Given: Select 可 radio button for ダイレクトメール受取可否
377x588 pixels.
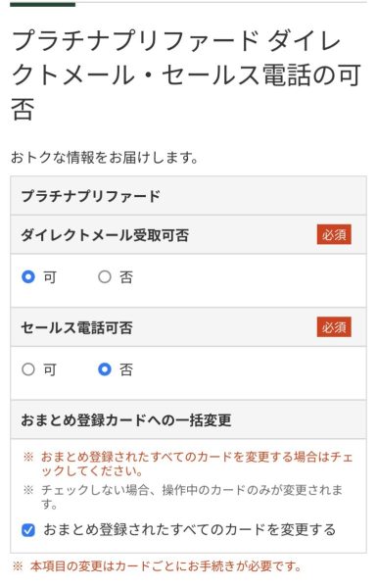Looking at the screenshot, I should 28,277.
